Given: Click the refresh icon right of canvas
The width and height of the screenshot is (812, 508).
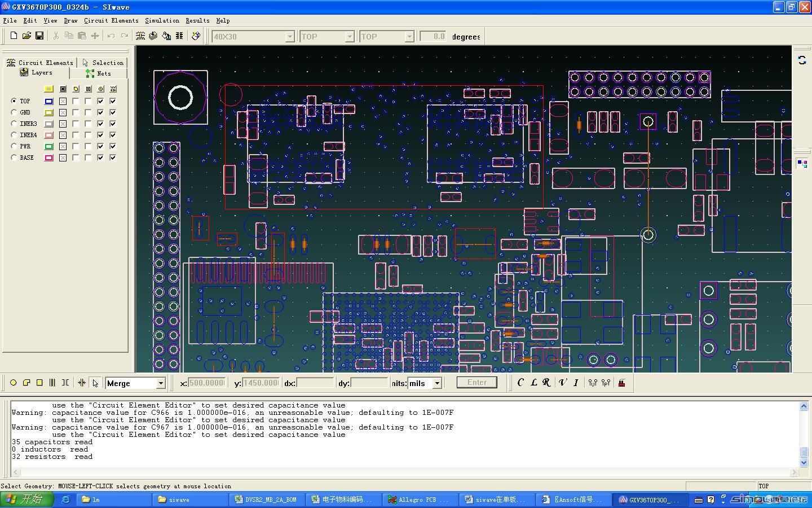Looking at the screenshot, I should 802,59.
